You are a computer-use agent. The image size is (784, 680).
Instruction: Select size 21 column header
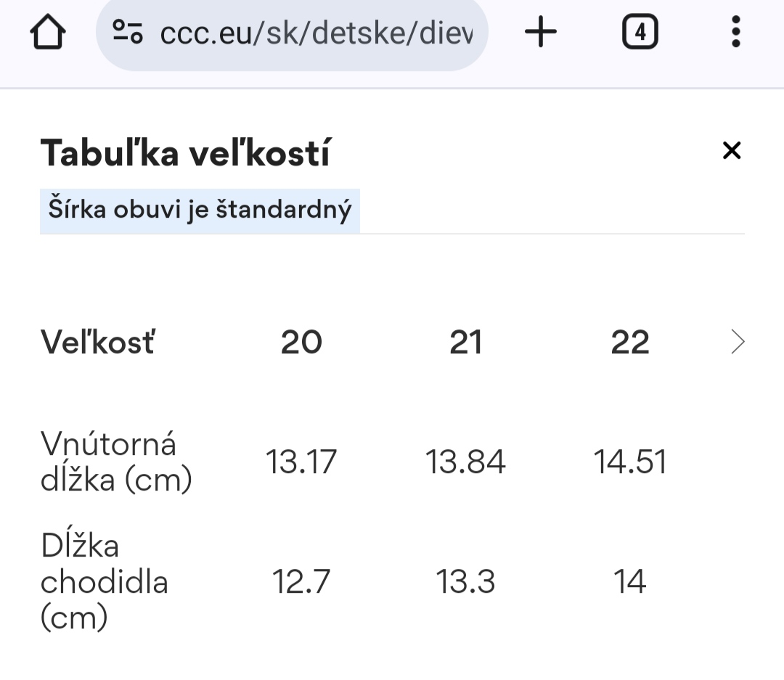tap(465, 343)
